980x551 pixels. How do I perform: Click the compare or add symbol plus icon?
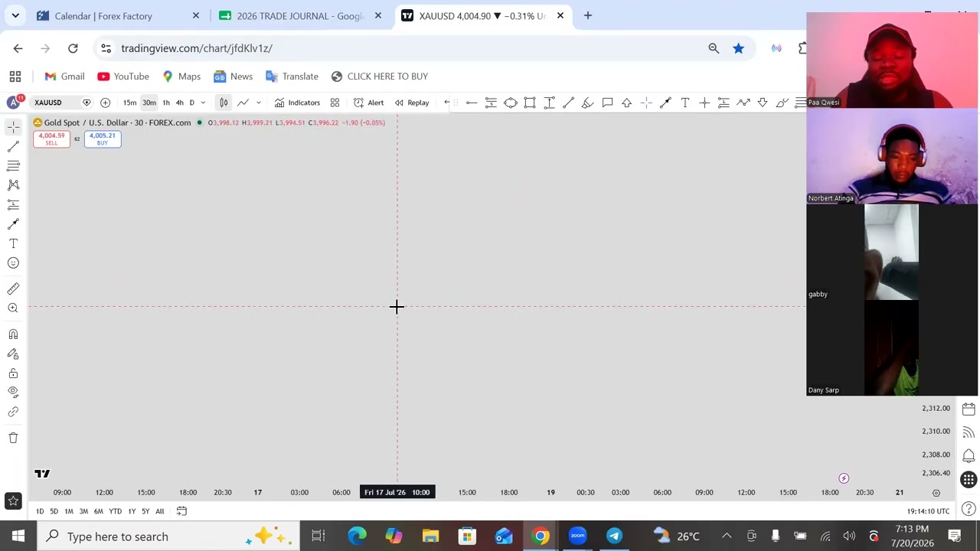coord(105,103)
